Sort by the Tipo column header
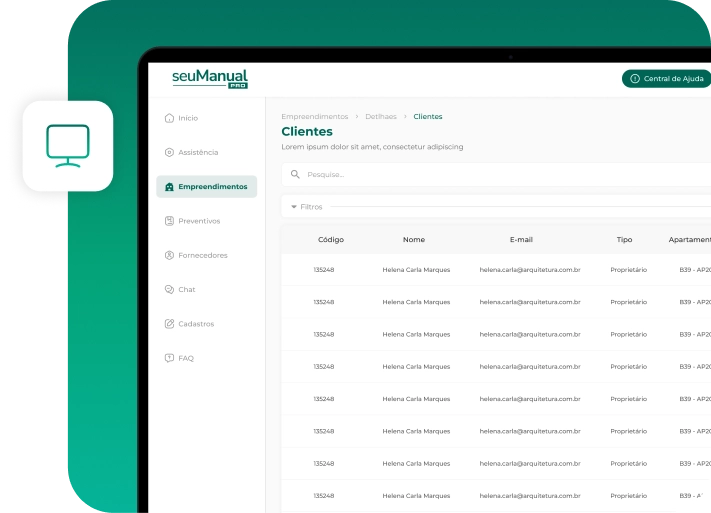Screen dimensions: 711x513 [x=624, y=239]
